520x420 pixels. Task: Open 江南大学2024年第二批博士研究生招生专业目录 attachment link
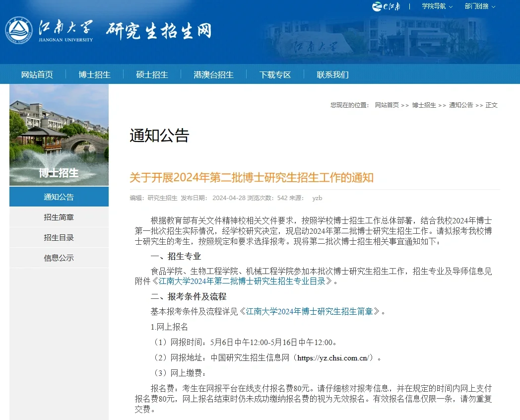coord(242,281)
